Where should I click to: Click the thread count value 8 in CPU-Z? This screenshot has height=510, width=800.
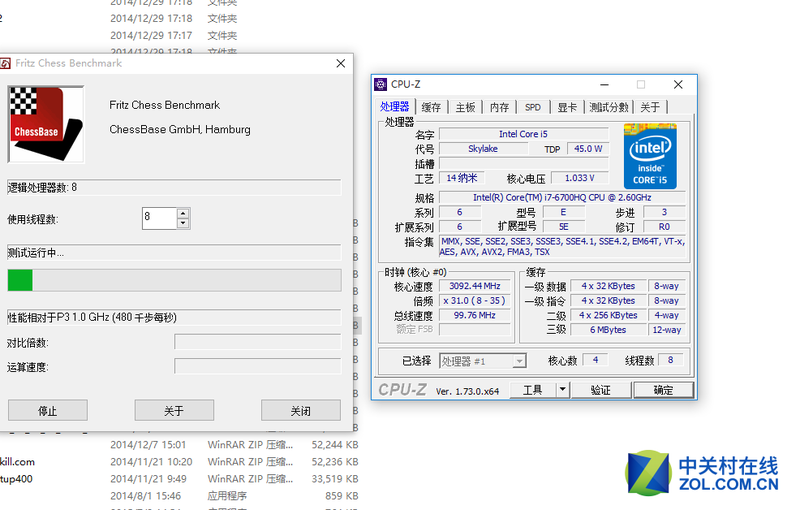(670, 360)
